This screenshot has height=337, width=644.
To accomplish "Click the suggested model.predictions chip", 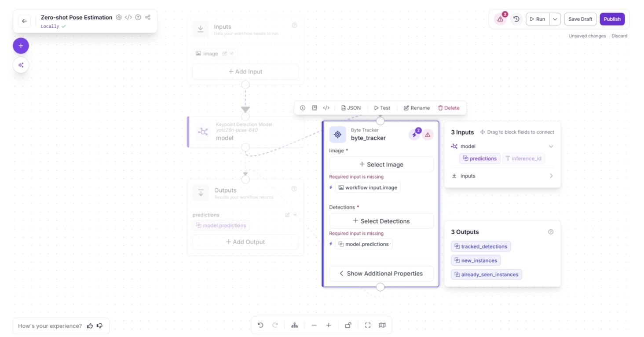I will pos(363,244).
